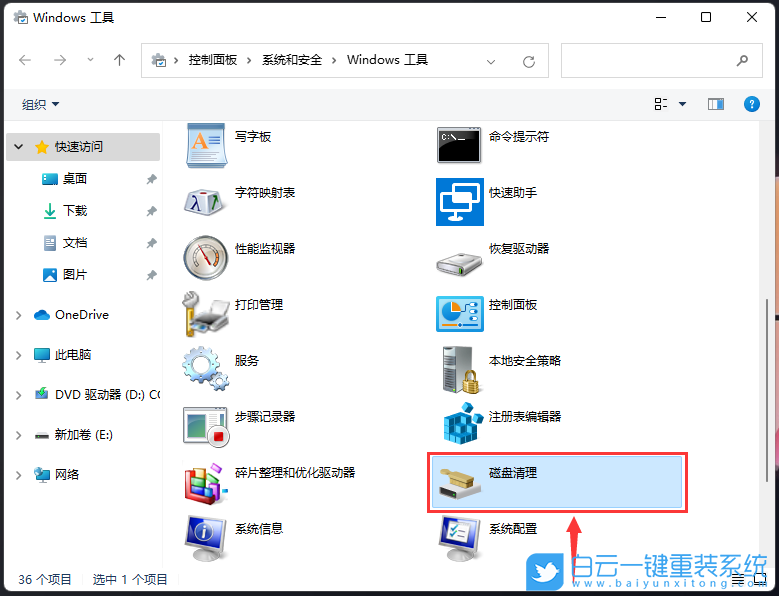The width and height of the screenshot is (779, 596).
Task: Click the search magnifier icon
Action: click(742, 61)
